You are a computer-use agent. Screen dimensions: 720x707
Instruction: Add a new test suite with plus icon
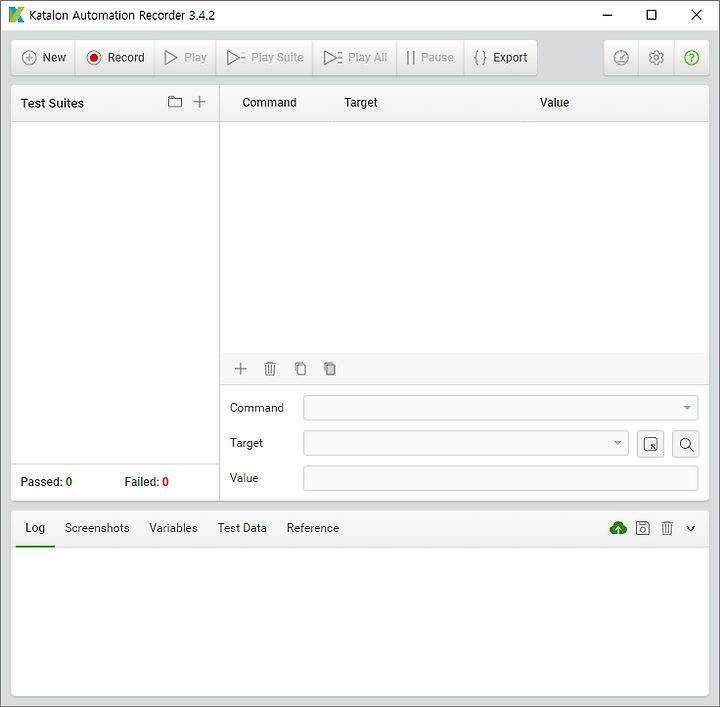click(x=199, y=102)
